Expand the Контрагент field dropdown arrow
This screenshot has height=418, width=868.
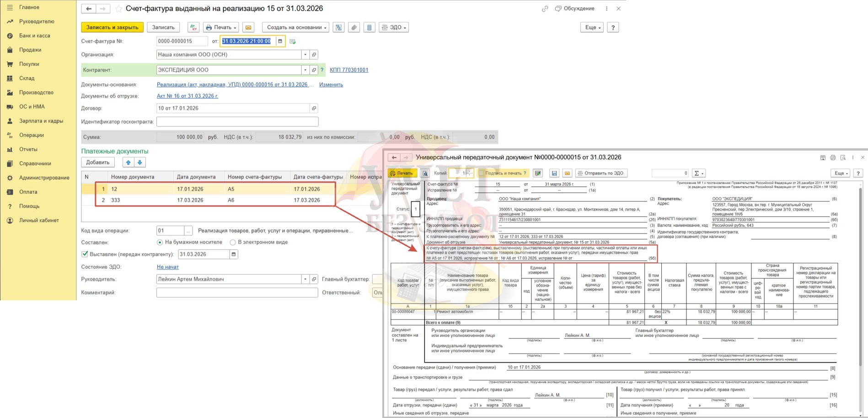pyautogui.click(x=305, y=70)
